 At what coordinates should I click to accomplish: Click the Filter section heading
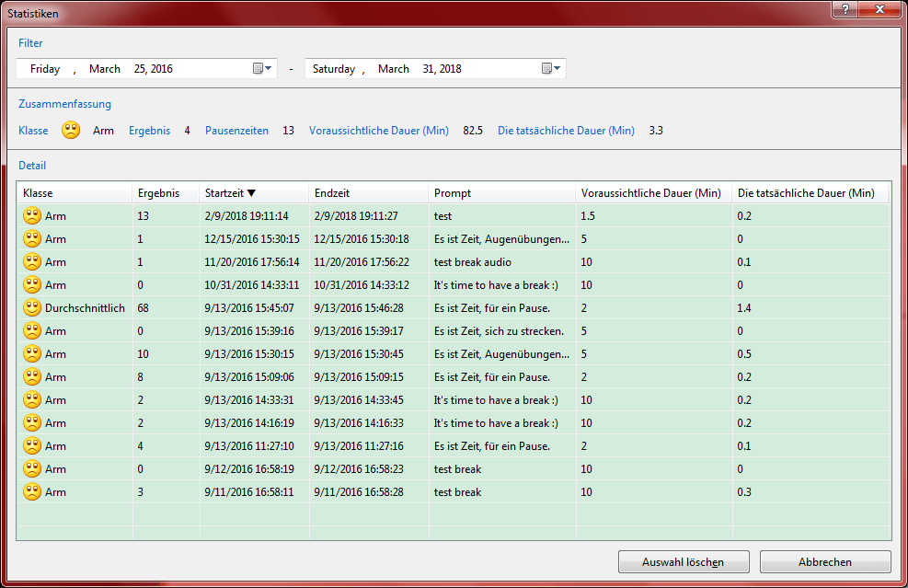(x=30, y=43)
